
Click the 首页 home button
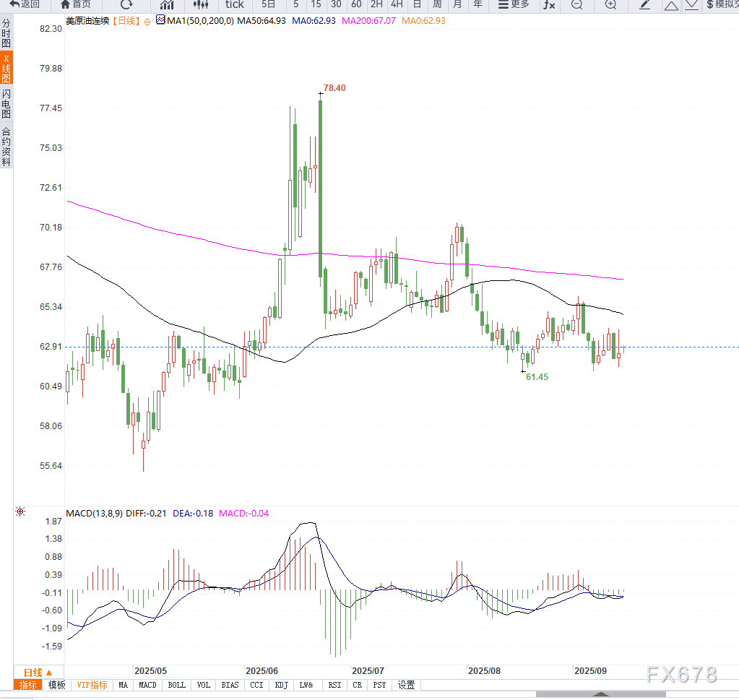76,4
